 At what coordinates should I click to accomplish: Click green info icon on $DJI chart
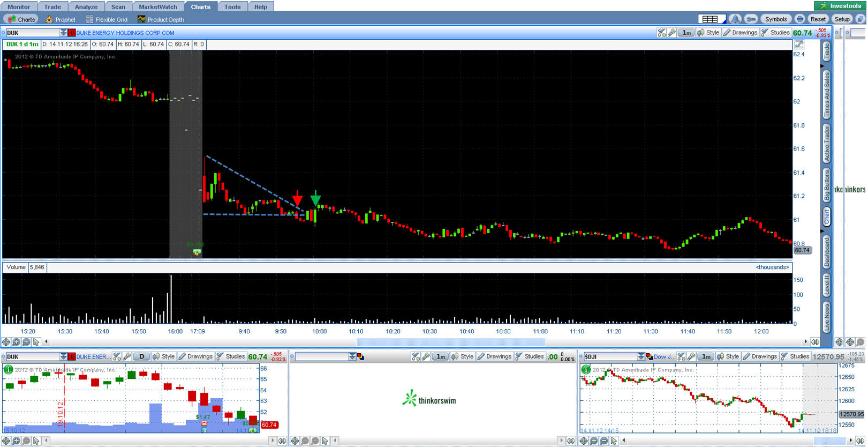coord(586,370)
